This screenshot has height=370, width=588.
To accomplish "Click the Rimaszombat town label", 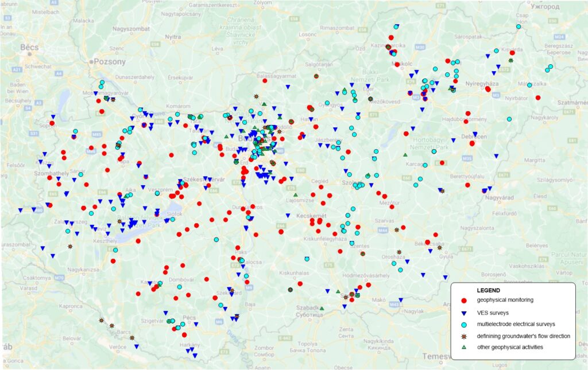I will pyautogui.click(x=336, y=28).
